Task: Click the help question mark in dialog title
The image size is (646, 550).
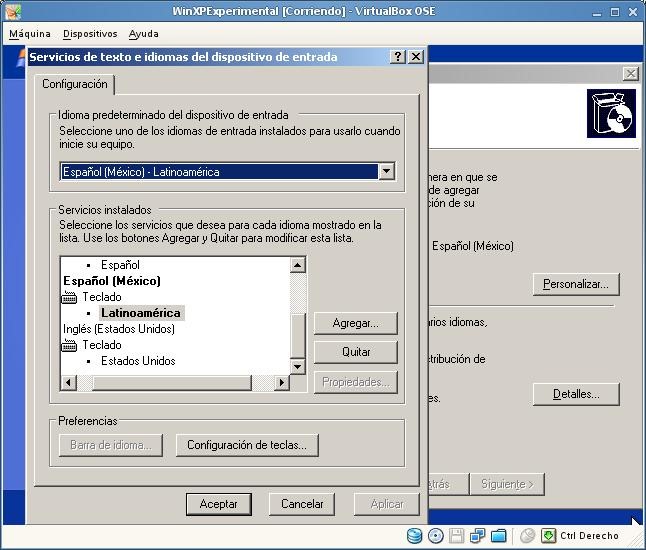Action: (398, 56)
